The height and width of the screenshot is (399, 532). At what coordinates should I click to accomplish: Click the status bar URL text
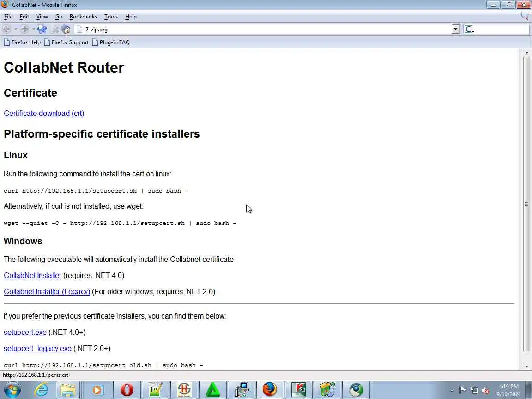point(36,375)
